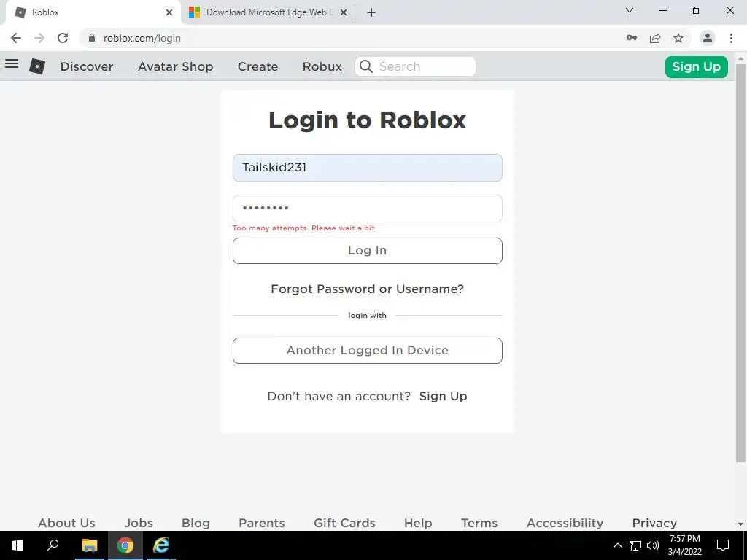Click the Roblox Search field

[x=415, y=66]
